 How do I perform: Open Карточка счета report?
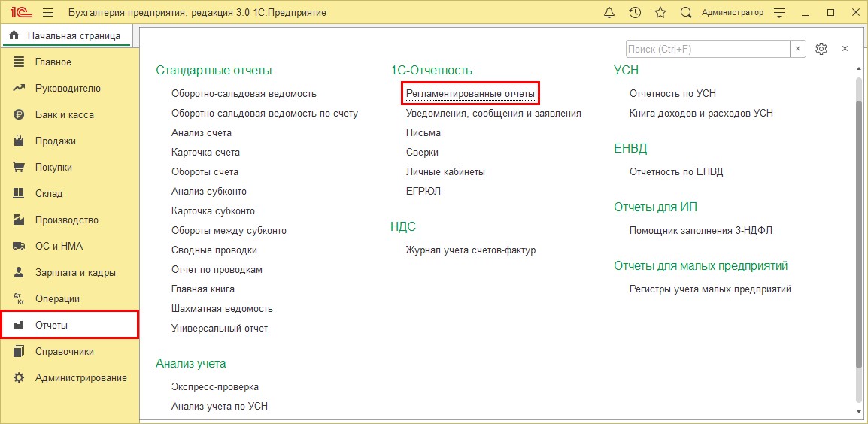pos(205,152)
